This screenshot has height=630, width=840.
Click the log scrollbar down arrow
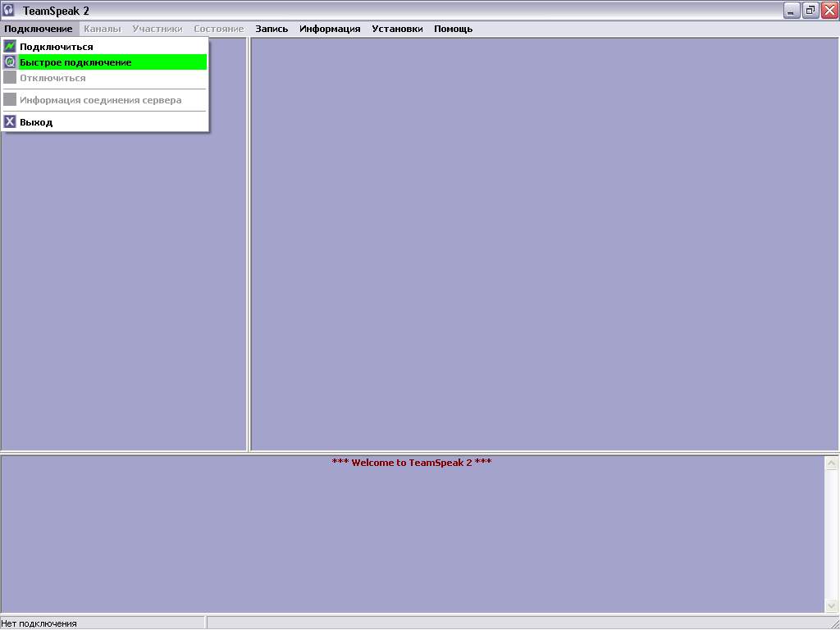[832, 606]
